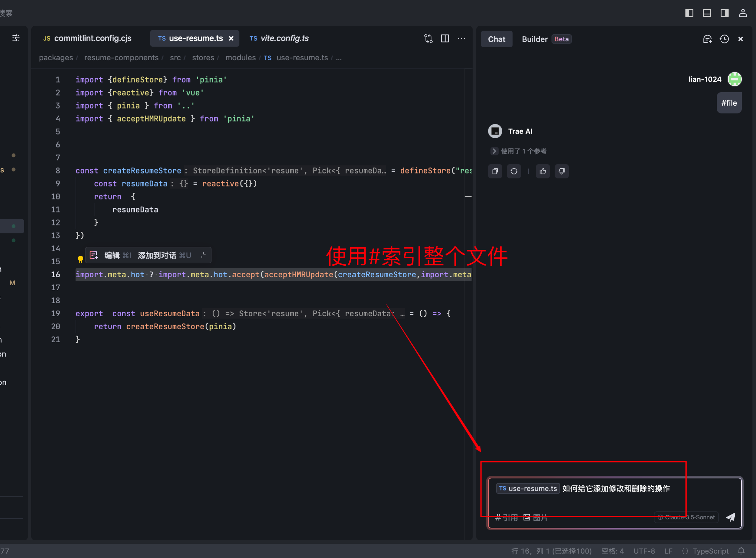Open the Claude-3.5-Sonnet model selector

coord(686,517)
